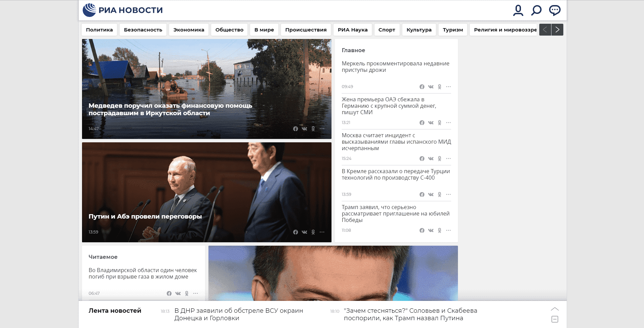Share Merkel story via Odnoklassniki icon

coord(440,87)
